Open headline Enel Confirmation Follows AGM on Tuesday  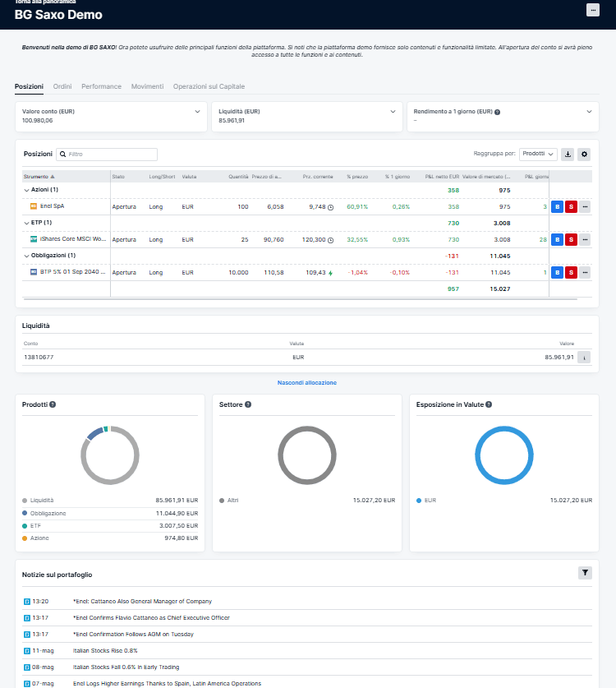133,634
